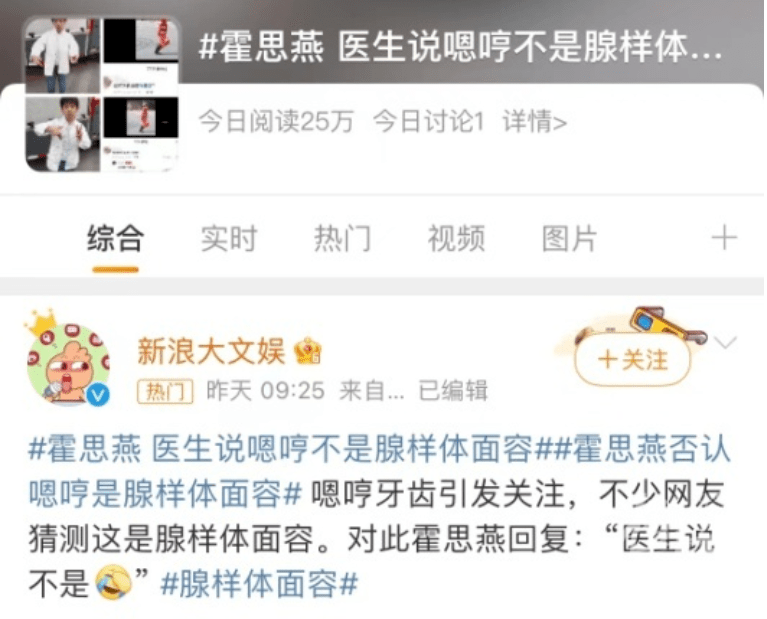
Task: Switch to the 实时 tab
Action: pyautogui.click(x=229, y=239)
